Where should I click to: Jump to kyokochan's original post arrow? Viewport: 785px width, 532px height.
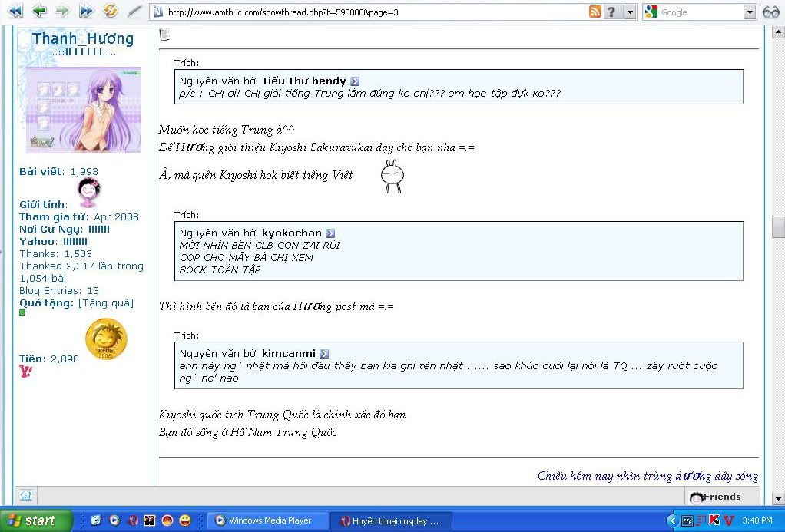click(x=330, y=233)
